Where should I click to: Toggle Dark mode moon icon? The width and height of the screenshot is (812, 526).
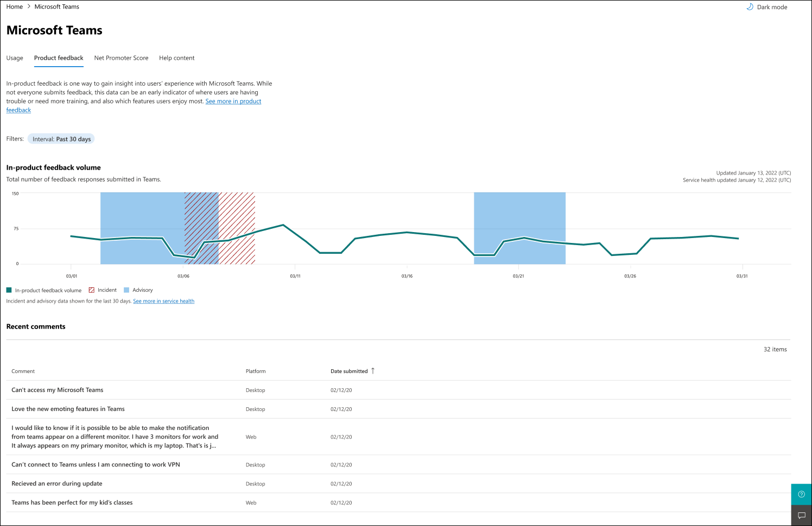tap(750, 7)
